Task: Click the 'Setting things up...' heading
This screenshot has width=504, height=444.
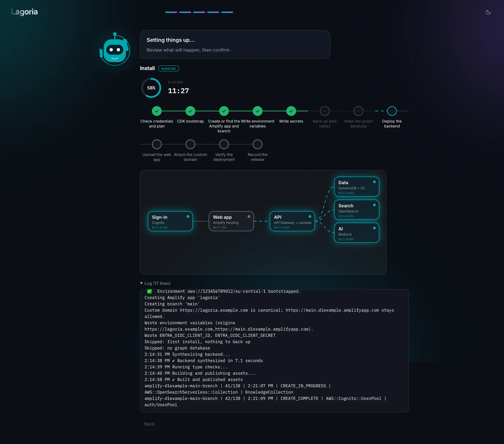Action: pos(171,40)
